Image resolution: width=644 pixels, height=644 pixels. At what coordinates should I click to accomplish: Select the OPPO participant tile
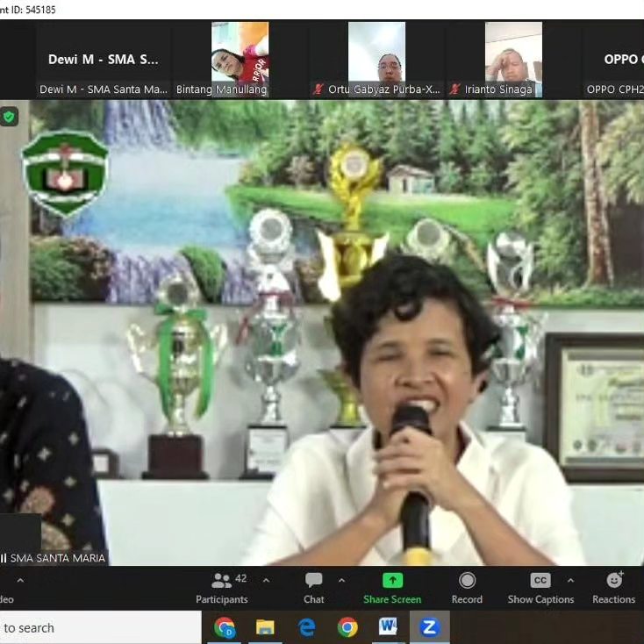(619, 60)
